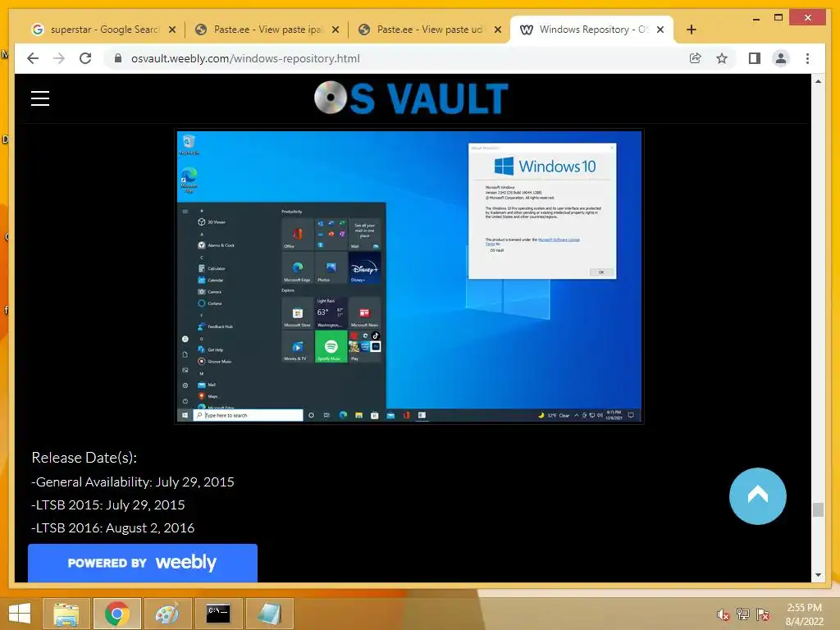840x630 pixels.
Task: Open the Action Center flag icon
Action: [763, 615]
